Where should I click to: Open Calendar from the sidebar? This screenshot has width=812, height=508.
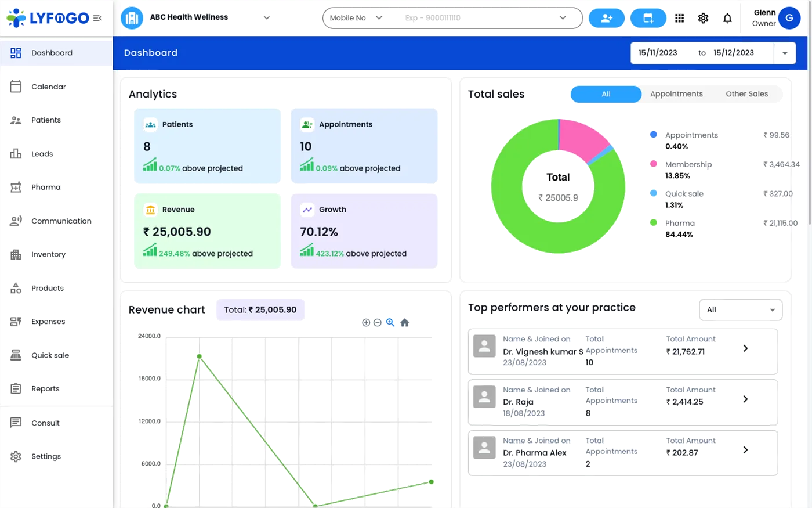49,87
